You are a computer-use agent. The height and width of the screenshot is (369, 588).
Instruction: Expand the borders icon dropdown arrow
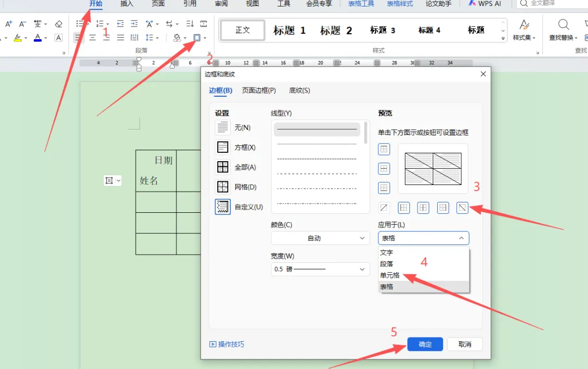tap(205, 38)
